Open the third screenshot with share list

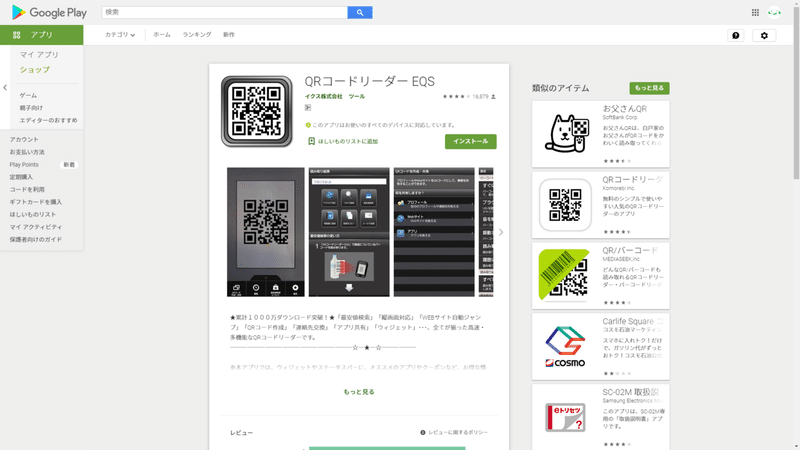434,232
